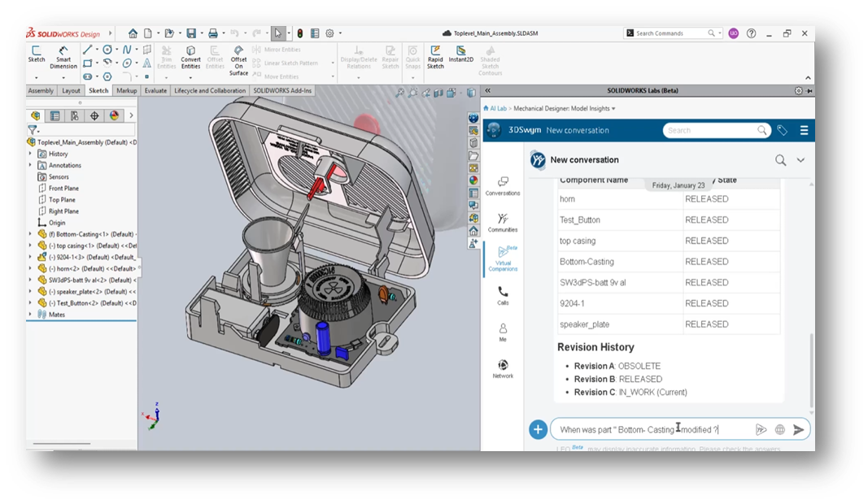Click the Print icon
This screenshot has width=868, height=504.
click(x=212, y=33)
